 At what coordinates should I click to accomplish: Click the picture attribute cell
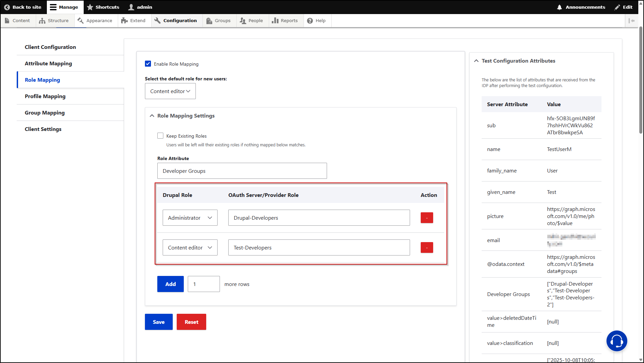[495, 216]
